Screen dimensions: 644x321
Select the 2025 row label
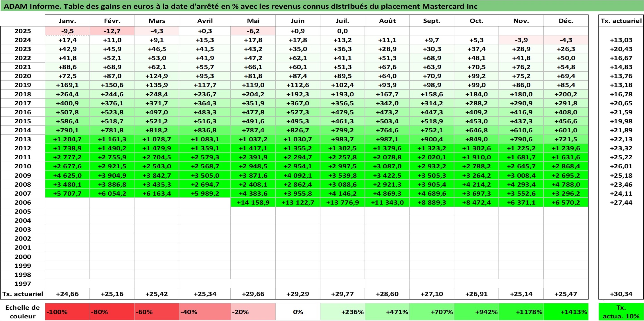23,31
